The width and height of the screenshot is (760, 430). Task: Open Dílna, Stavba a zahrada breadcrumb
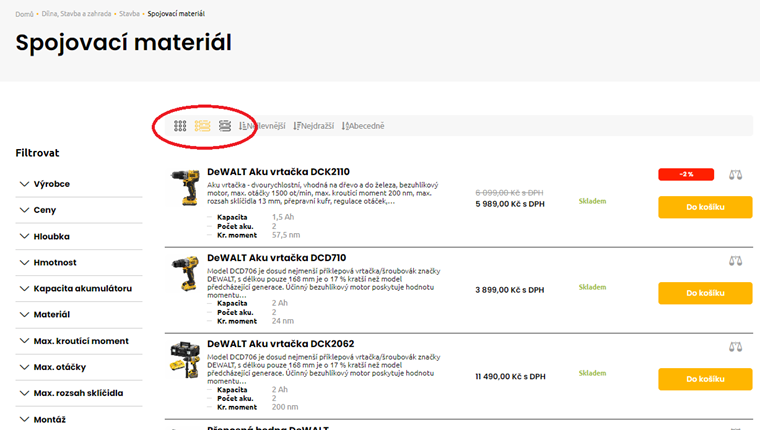point(76,14)
